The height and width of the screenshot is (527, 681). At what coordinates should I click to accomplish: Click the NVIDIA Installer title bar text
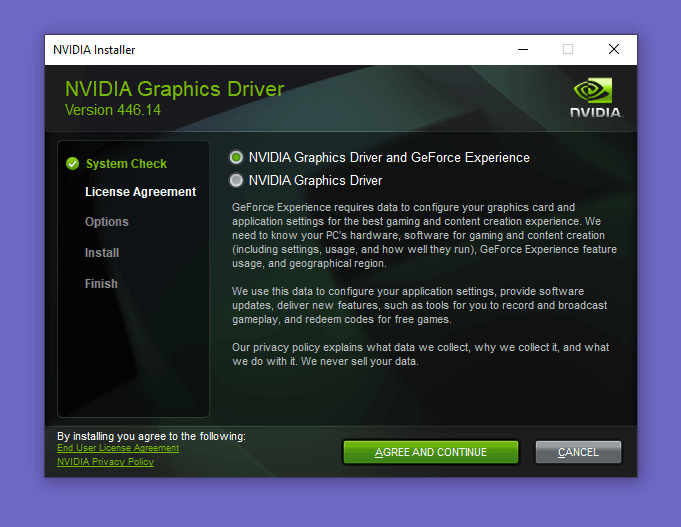94,50
